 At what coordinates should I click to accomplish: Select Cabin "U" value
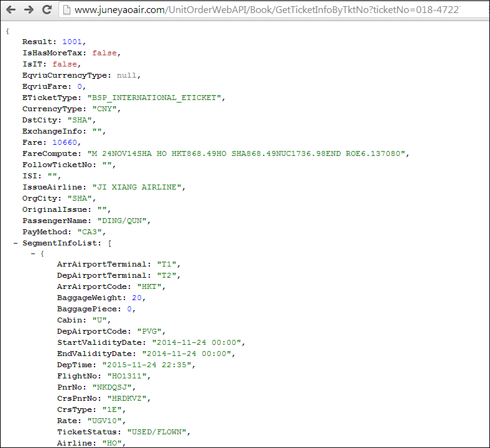point(99,321)
